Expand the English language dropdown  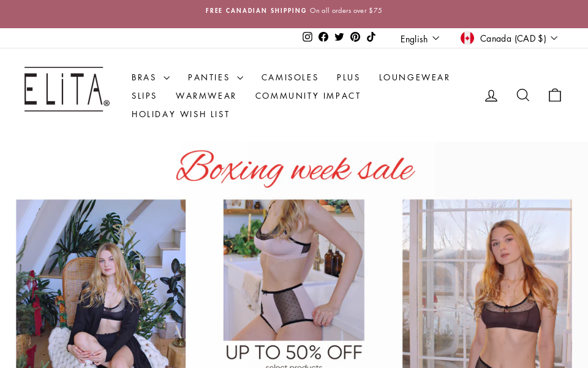pos(419,39)
